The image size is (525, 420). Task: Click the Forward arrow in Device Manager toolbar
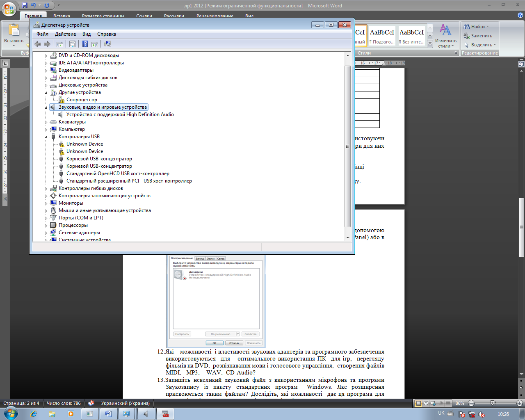click(47, 44)
